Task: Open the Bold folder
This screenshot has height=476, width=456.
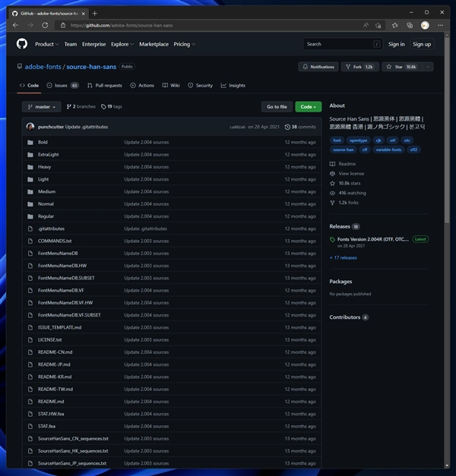Action: tap(43, 142)
